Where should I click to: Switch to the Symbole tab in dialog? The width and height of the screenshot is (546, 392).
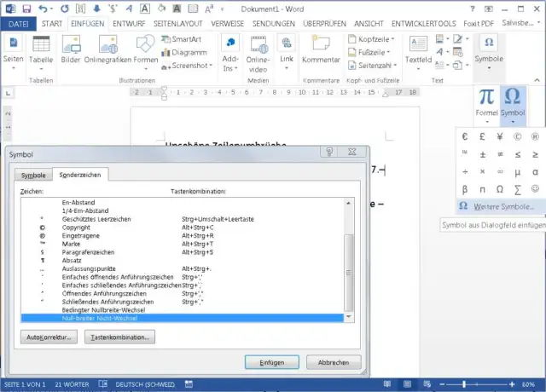coord(34,174)
